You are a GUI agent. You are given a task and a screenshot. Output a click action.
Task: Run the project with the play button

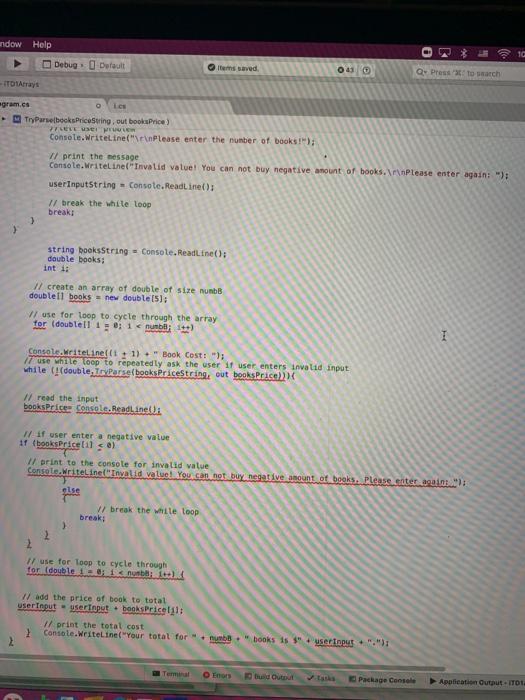[x=17, y=63]
